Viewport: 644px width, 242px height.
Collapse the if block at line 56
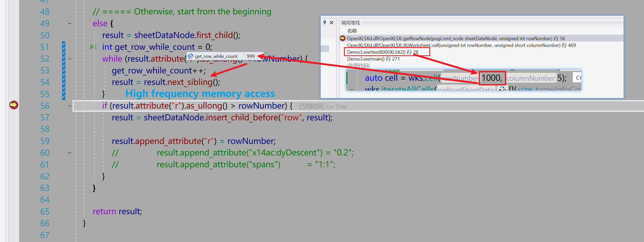pos(70,106)
